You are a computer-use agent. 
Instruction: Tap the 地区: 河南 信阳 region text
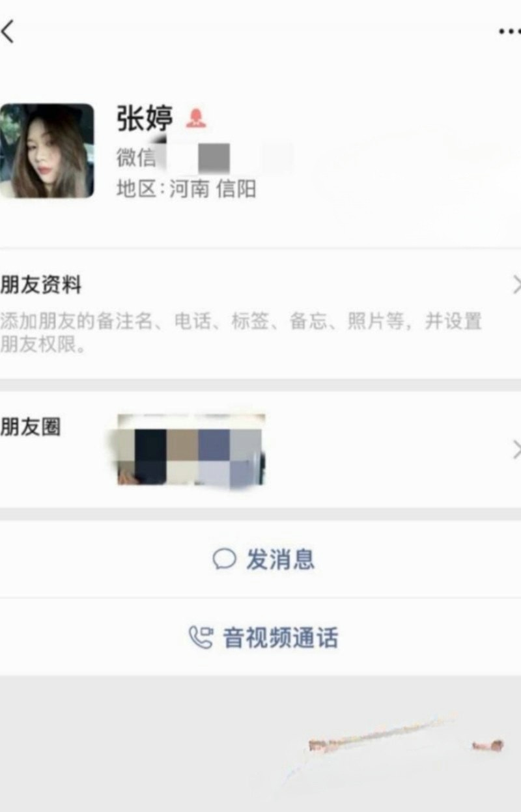(x=186, y=189)
